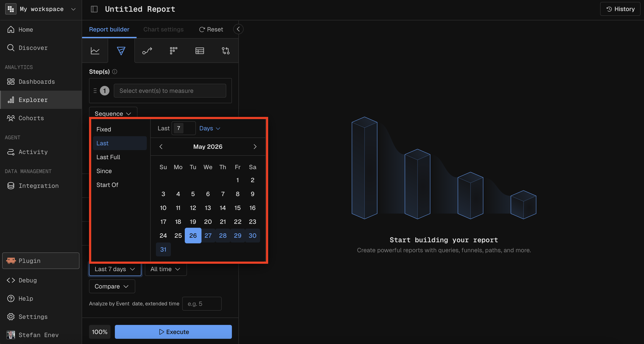Click the Last number of days input
This screenshot has width=644, height=344.
pyautogui.click(x=183, y=128)
